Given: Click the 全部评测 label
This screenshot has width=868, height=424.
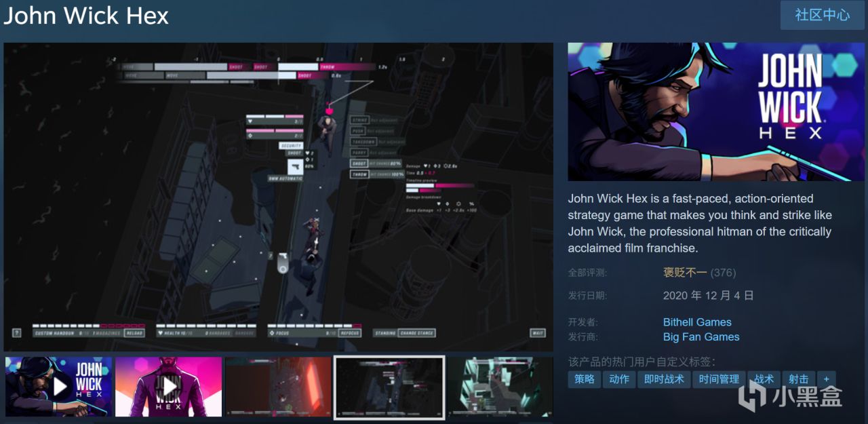Looking at the screenshot, I should click(588, 273).
